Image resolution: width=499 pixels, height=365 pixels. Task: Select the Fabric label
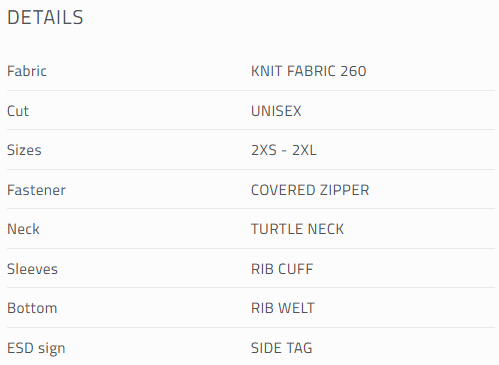tap(27, 71)
